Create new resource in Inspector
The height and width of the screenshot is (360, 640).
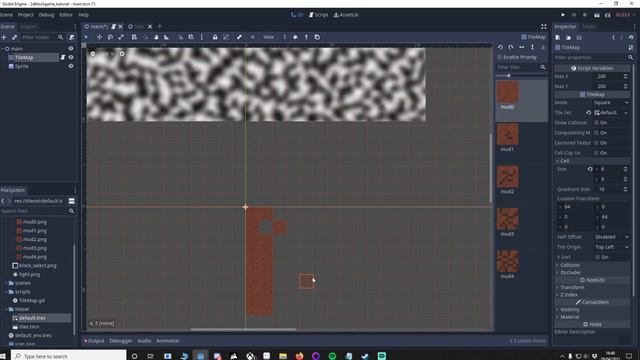pos(558,37)
